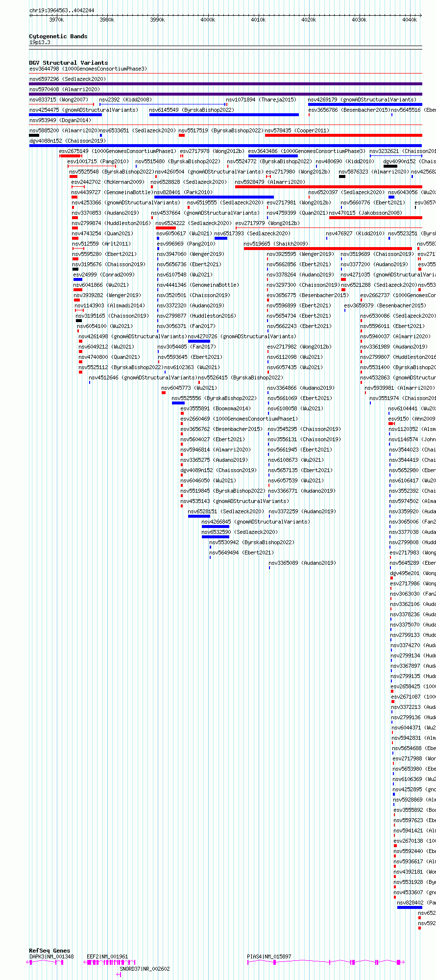Open variant nsv4759399 (Quan2021)
The width and height of the screenshot is (436, 980).
tap(297, 213)
